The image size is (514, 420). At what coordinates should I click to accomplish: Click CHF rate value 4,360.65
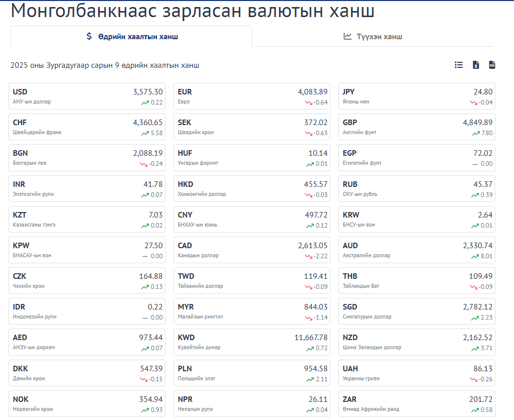coord(147,123)
